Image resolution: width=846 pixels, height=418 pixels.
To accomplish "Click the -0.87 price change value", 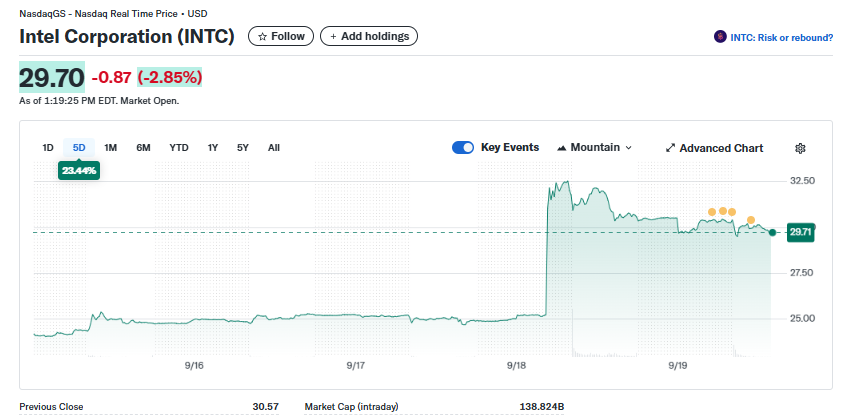I will [x=111, y=78].
